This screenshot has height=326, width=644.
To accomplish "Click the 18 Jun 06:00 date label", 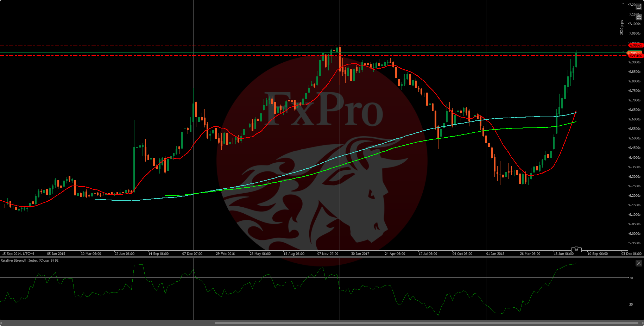I will (564, 253).
